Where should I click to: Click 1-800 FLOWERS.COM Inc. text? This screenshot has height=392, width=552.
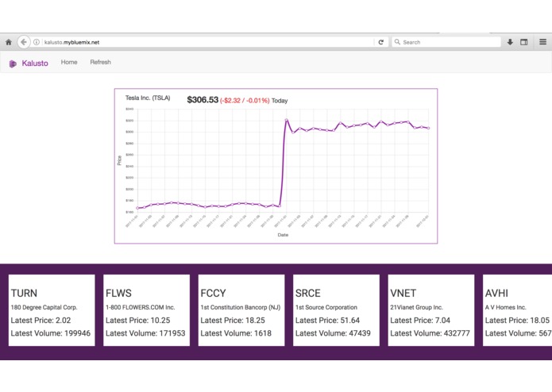click(x=140, y=307)
